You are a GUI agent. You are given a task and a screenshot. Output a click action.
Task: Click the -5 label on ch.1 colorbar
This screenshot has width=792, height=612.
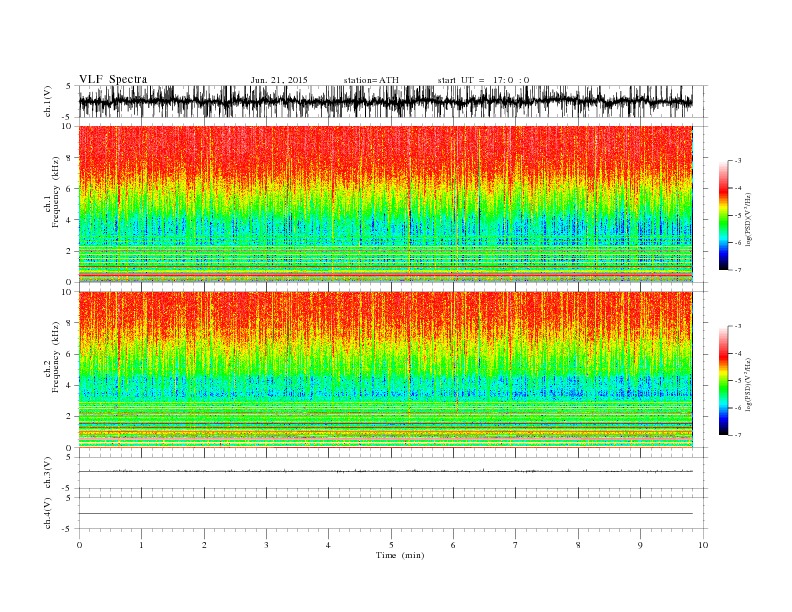pyautogui.click(x=738, y=216)
